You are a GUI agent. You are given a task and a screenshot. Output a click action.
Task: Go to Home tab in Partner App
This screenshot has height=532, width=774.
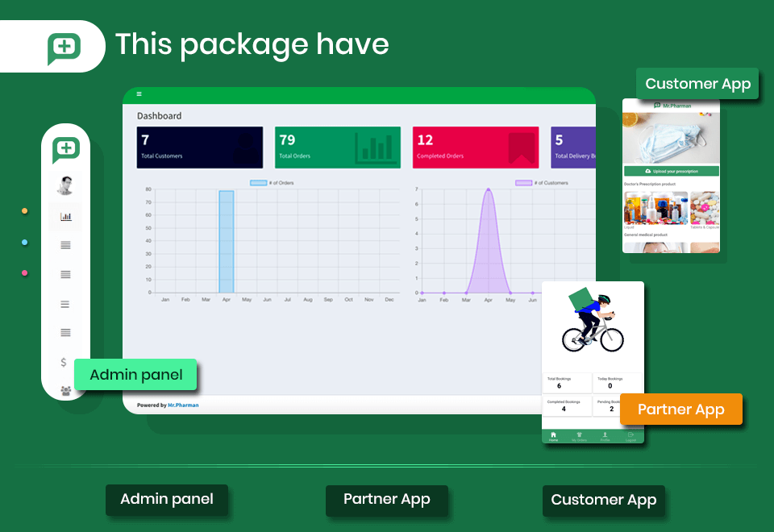[553, 437]
